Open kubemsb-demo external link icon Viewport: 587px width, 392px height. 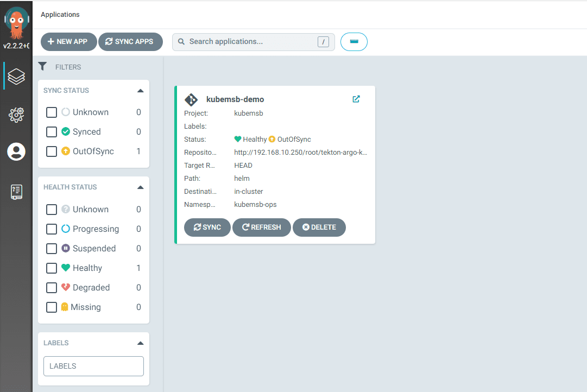click(x=356, y=99)
